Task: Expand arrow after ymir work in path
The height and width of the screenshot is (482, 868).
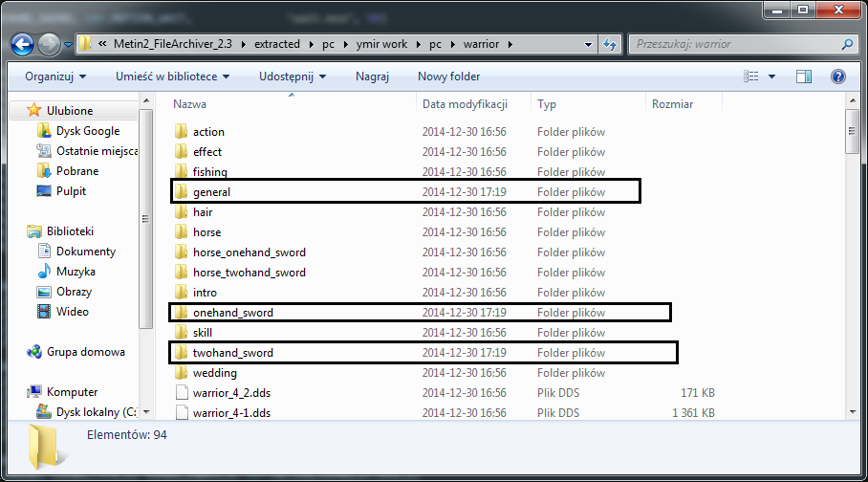Action: [x=418, y=44]
